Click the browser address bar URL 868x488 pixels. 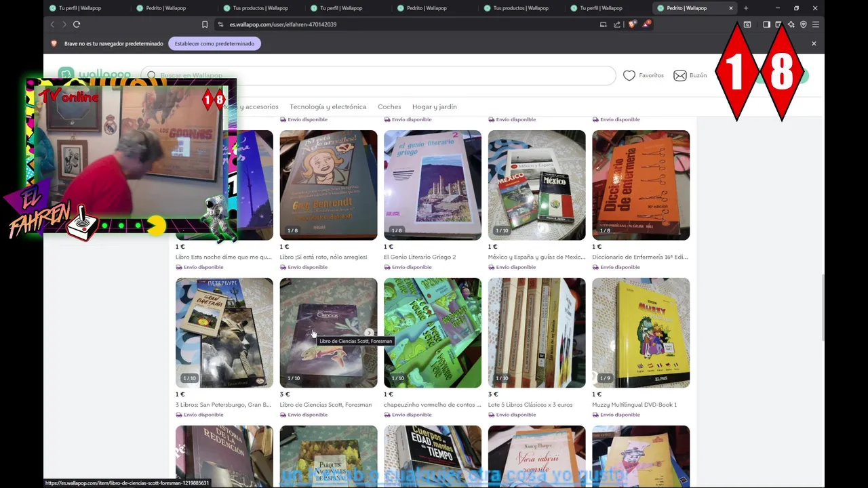[283, 24]
